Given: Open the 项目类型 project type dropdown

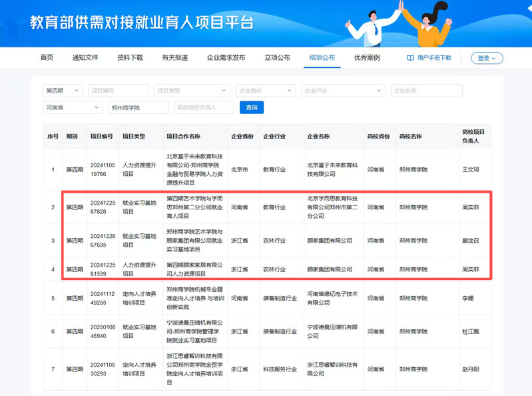Looking at the screenshot, I should point(192,91).
